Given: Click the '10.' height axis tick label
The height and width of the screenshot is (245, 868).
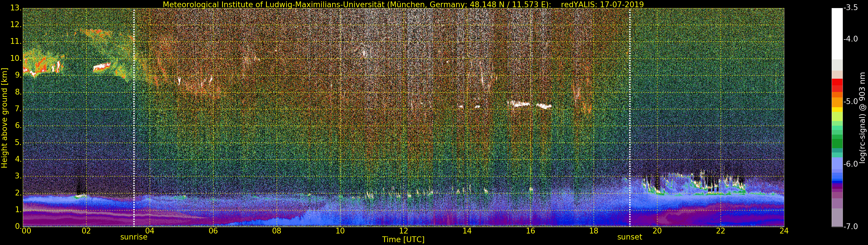Looking at the screenshot, I should (16, 58).
